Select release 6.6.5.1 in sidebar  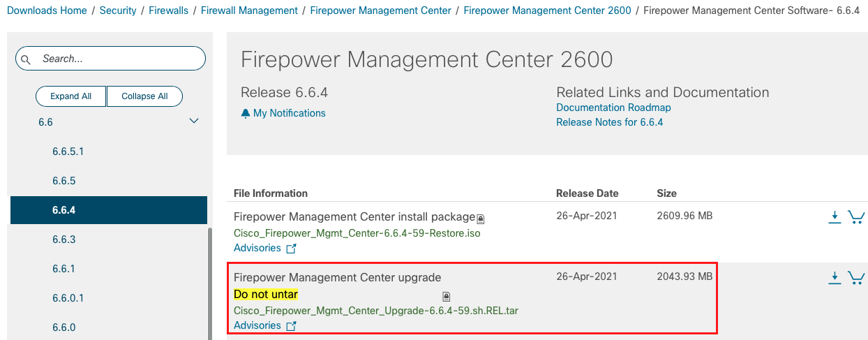tap(68, 151)
